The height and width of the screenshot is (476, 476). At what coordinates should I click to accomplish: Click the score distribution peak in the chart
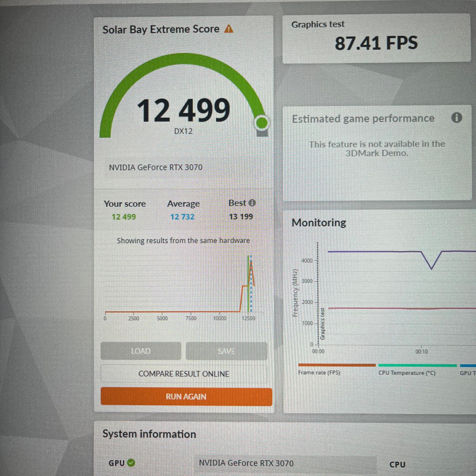tap(251, 263)
